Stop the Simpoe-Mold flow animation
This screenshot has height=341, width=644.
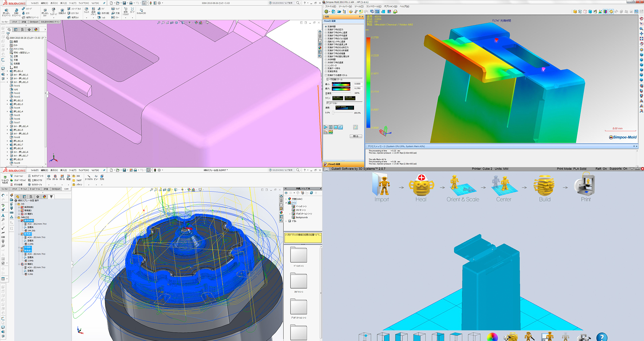pos(336,127)
